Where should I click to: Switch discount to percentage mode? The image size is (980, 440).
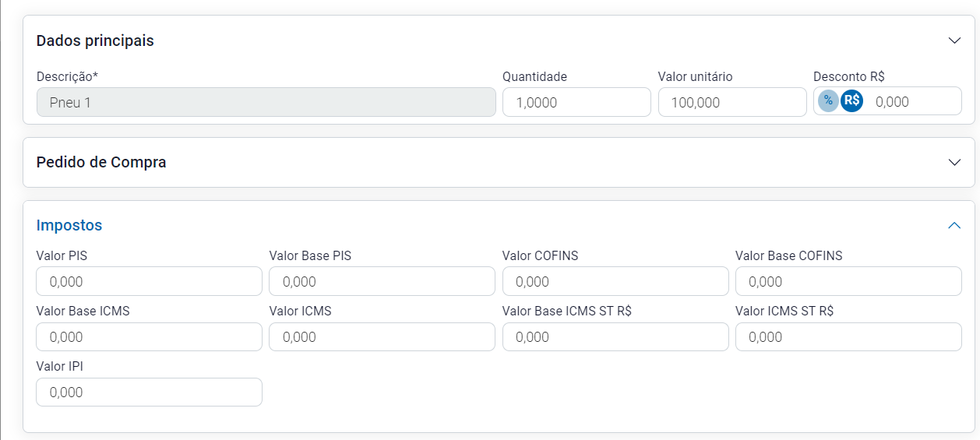point(828,100)
